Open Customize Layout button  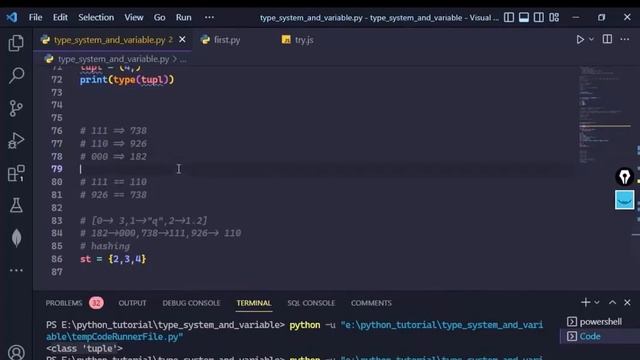point(554,17)
